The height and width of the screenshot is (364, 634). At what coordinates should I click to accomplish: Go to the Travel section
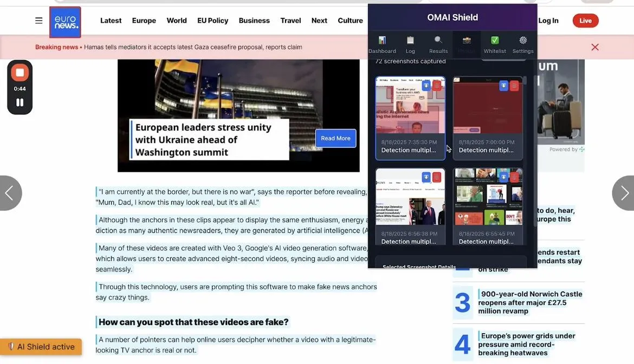[x=290, y=21]
